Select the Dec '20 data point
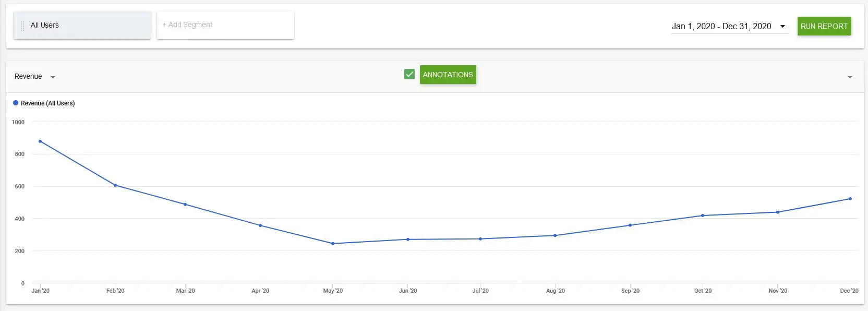Viewport: 868px width, 311px height. tap(850, 199)
